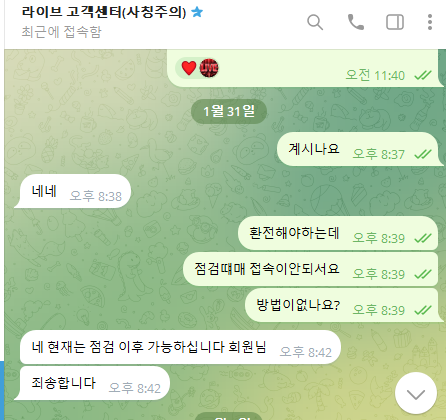
Task: Click the 환전해야하는데 message
Action: pos(338,233)
